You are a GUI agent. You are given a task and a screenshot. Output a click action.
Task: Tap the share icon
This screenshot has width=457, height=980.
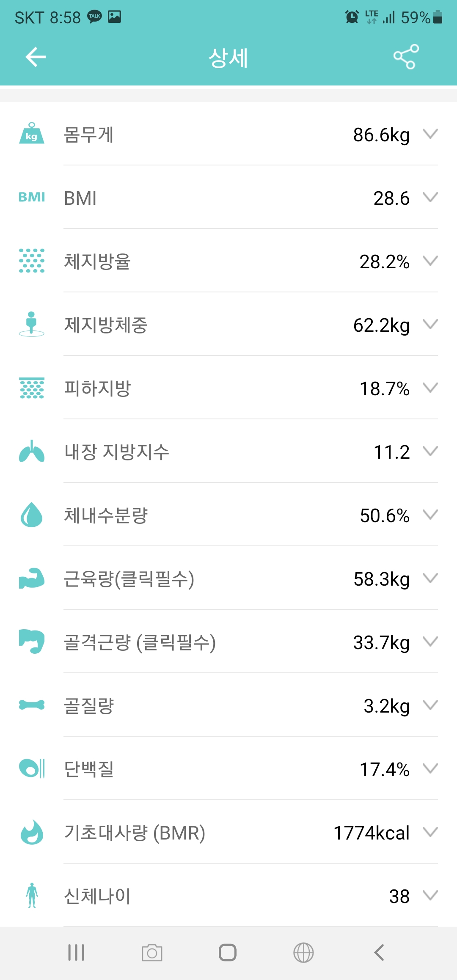point(406,57)
